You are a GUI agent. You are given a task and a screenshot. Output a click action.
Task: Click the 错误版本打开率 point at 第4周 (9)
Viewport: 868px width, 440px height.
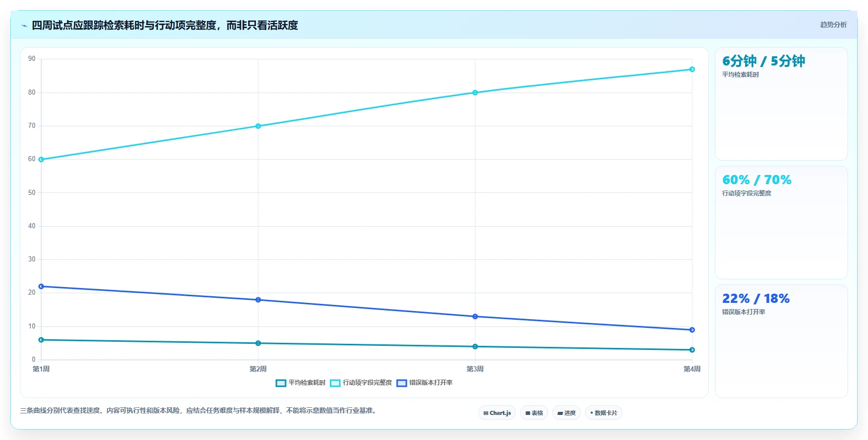[692, 330]
